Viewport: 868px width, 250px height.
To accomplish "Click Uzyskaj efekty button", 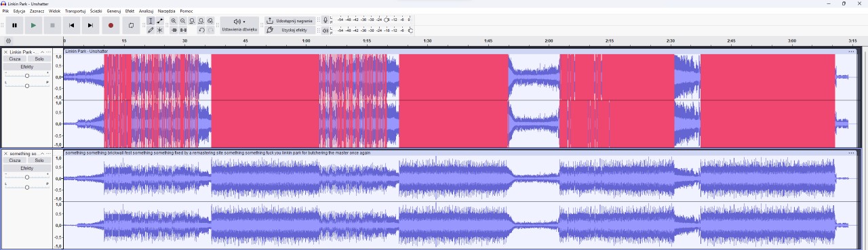I will 290,30.
